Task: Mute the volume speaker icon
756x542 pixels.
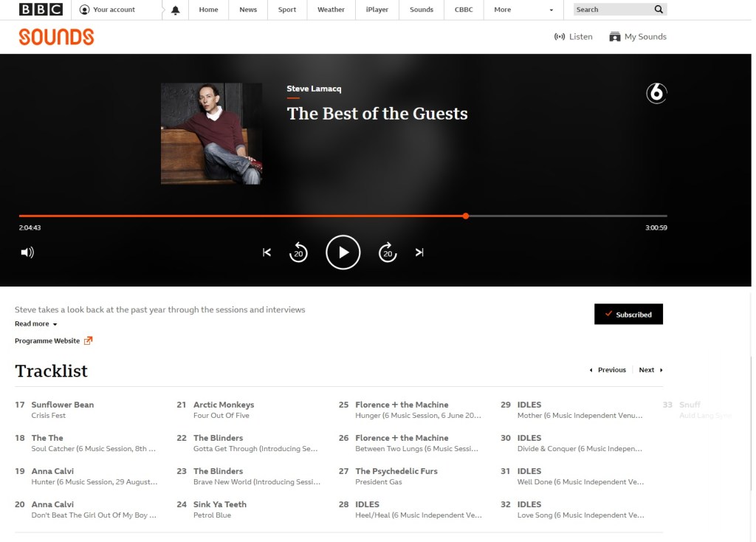Action: click(x=27, y=253)
